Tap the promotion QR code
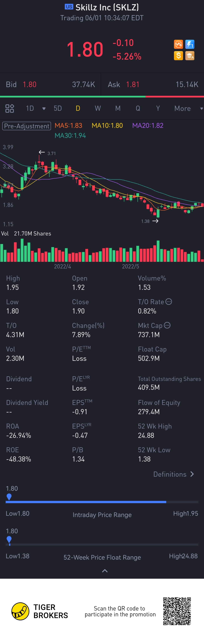204x644 pixels. click(x=177, y=611)
